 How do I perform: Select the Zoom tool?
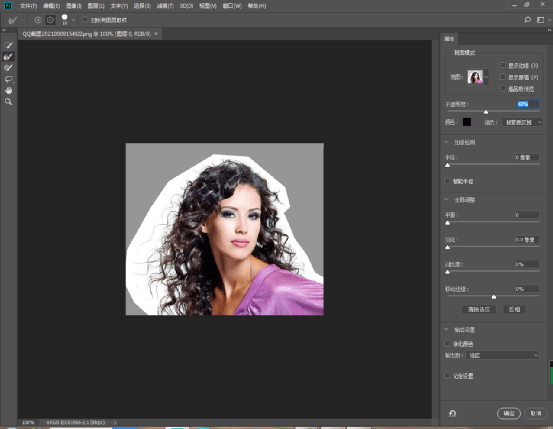[x=8, y=102]
